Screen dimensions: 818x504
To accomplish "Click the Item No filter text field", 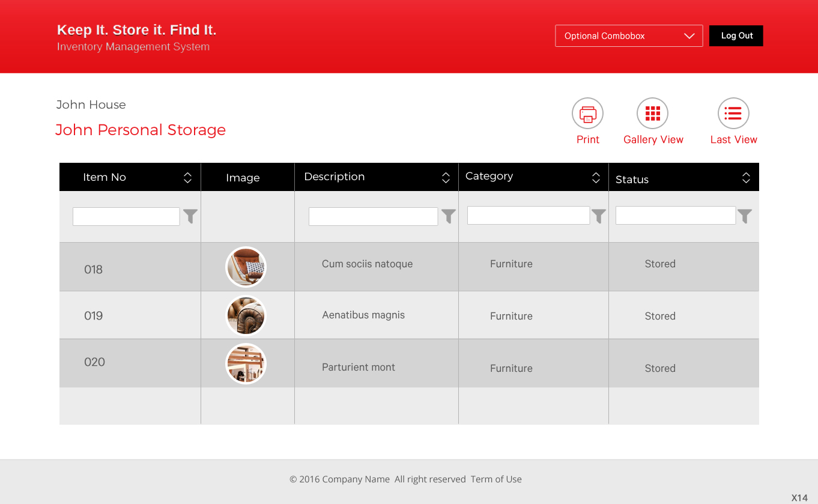I will (126, 217).
